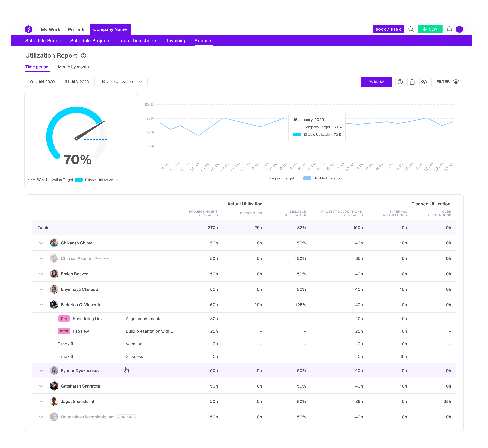The width and height of the screenshot is (488, 448).
Task: Collapse Federico O. Vincente row
Action: pos(41,304)
